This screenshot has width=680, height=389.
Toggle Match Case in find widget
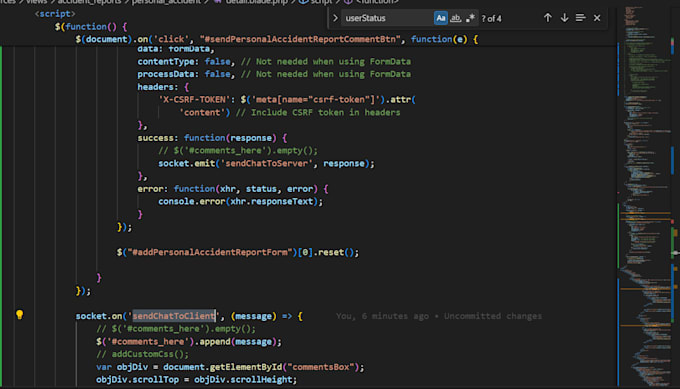(441, 18)
